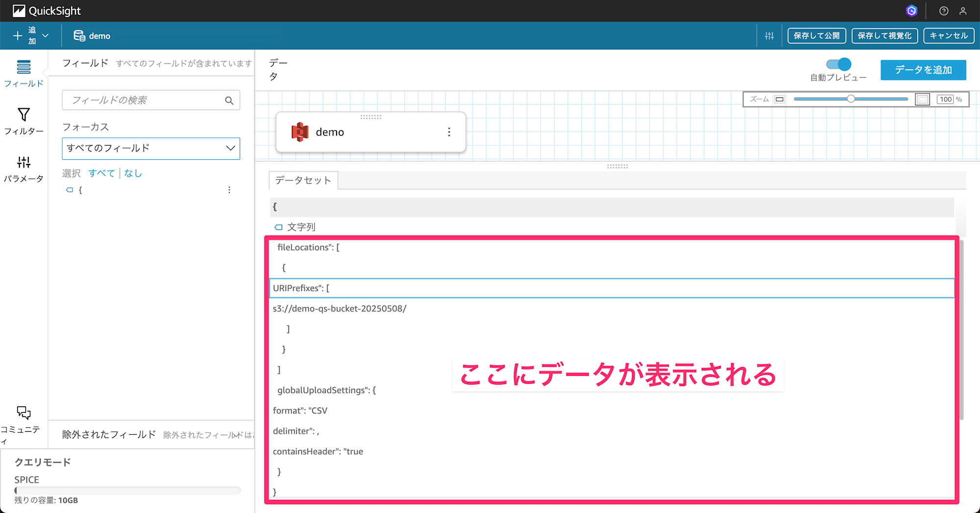Click the '{' column header
The height and width of the screenshot is (513, 980).
point(612,207)
